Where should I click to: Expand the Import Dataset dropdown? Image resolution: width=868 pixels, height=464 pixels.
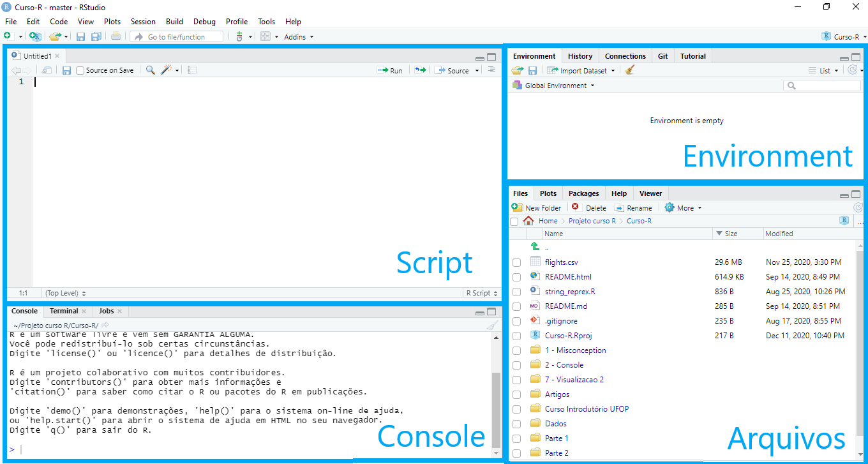[581, 71]
